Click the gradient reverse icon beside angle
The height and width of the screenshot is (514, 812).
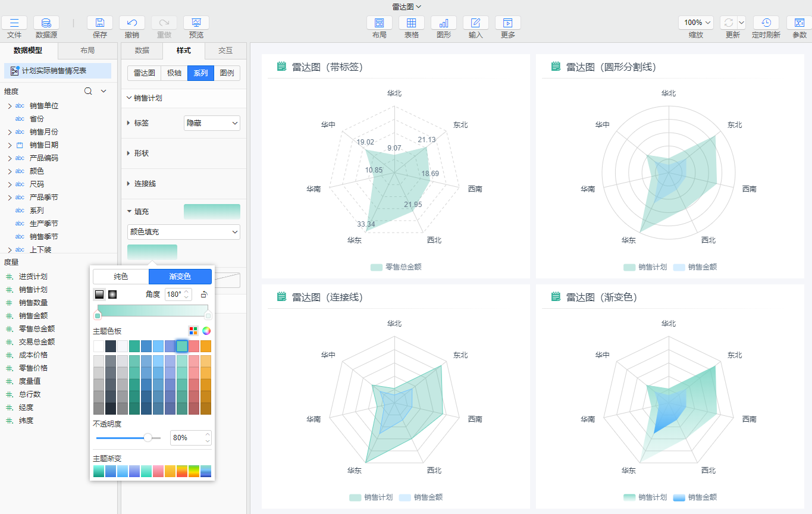204,294
